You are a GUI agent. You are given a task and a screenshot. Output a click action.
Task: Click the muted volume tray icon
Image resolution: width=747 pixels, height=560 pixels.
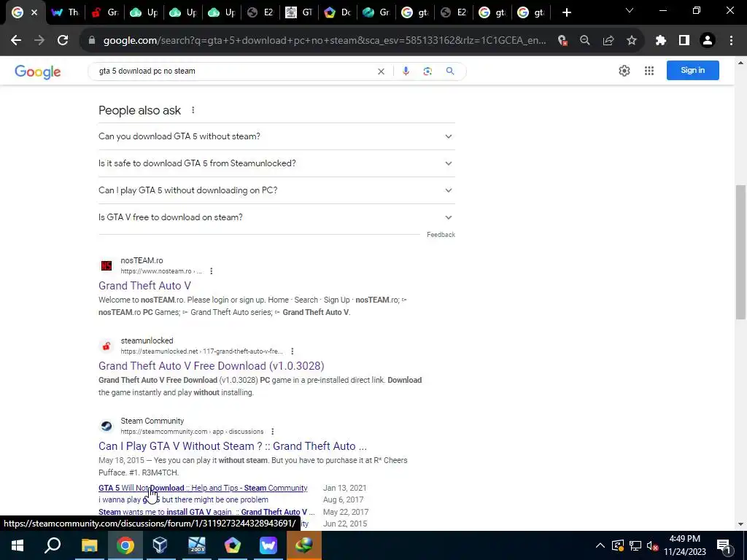(x=653, y=545)
